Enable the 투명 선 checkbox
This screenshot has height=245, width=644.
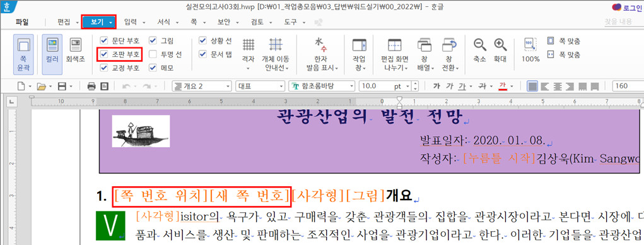click(153, 54)
